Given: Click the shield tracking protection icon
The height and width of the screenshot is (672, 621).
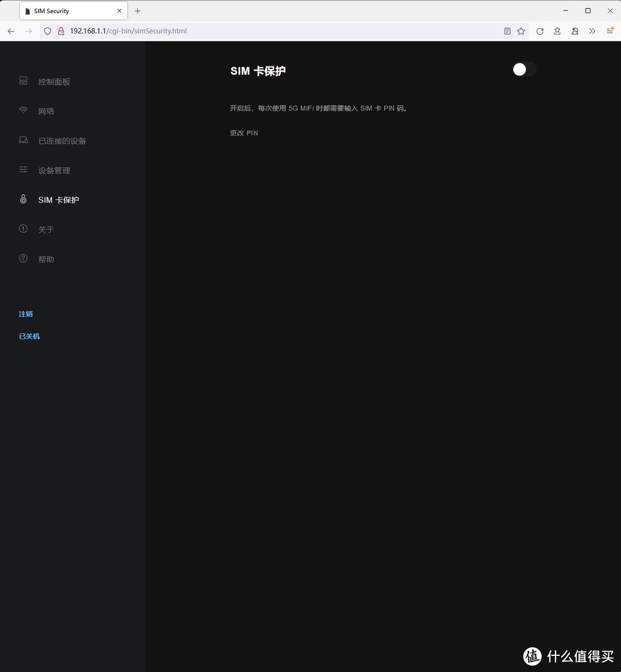Looking at the screenshot, I should click(x=48, y=31).
